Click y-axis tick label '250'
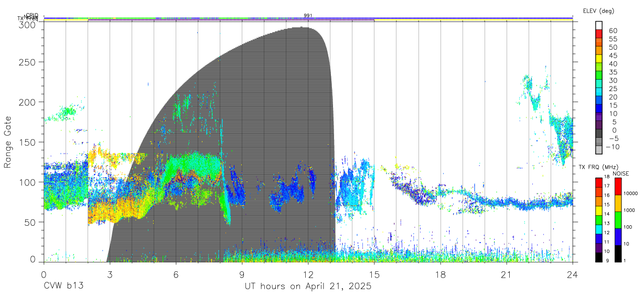 click(x=28, y=62)
